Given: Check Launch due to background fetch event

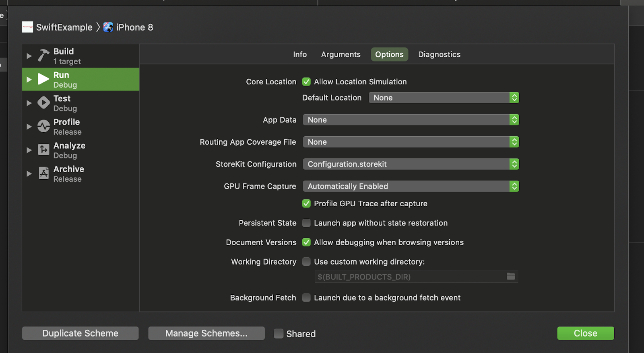Looking at the screenshot, I should 306,298.
